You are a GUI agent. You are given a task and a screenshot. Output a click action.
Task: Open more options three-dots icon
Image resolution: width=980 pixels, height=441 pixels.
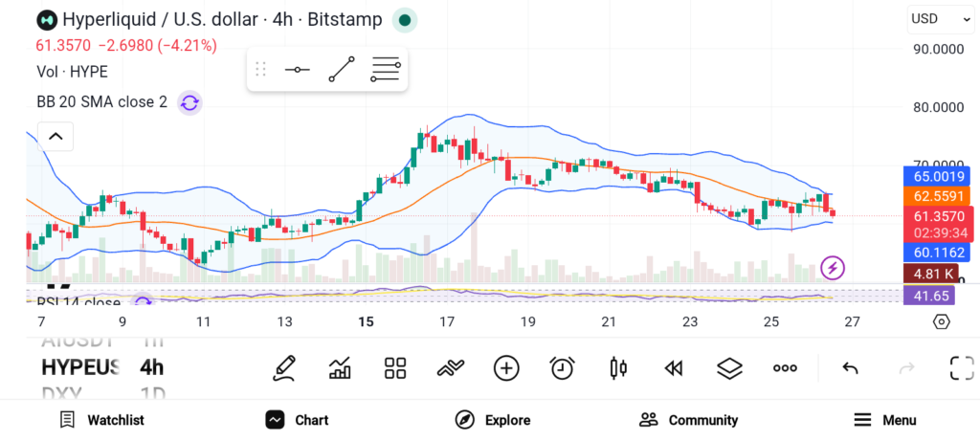tap(785, 368)
